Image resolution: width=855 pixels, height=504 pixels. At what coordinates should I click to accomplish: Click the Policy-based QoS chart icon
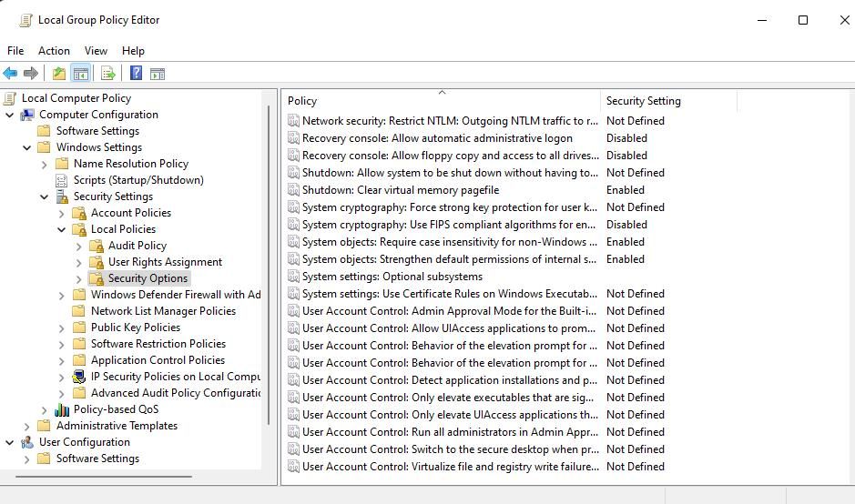(62, 409)
